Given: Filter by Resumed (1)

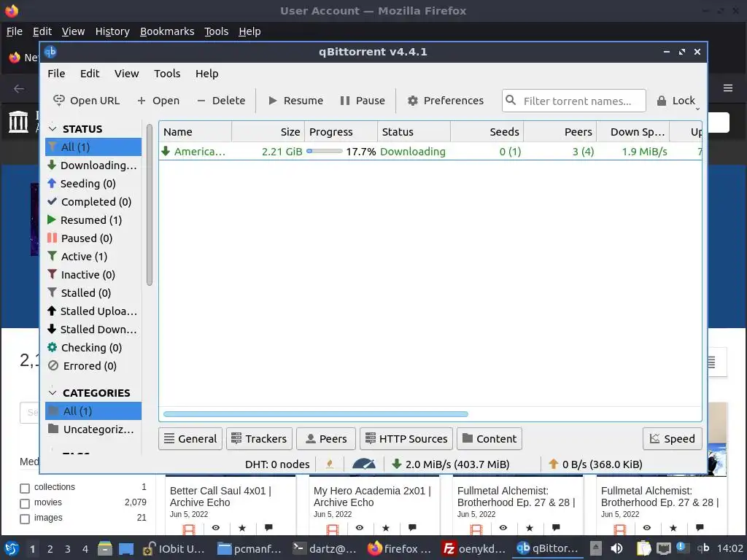Looking at the screenshot, I should pos(93,220).
